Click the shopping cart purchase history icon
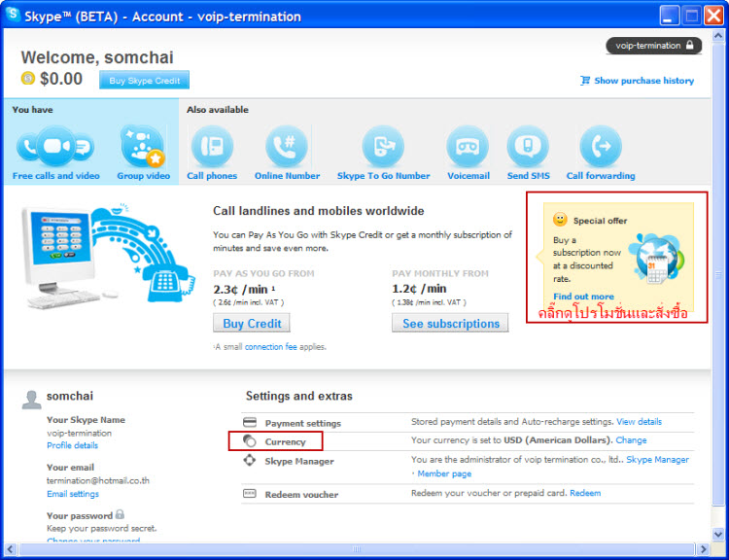The height and width of the screenshot is (560, 729). click(x=584, y=81)
